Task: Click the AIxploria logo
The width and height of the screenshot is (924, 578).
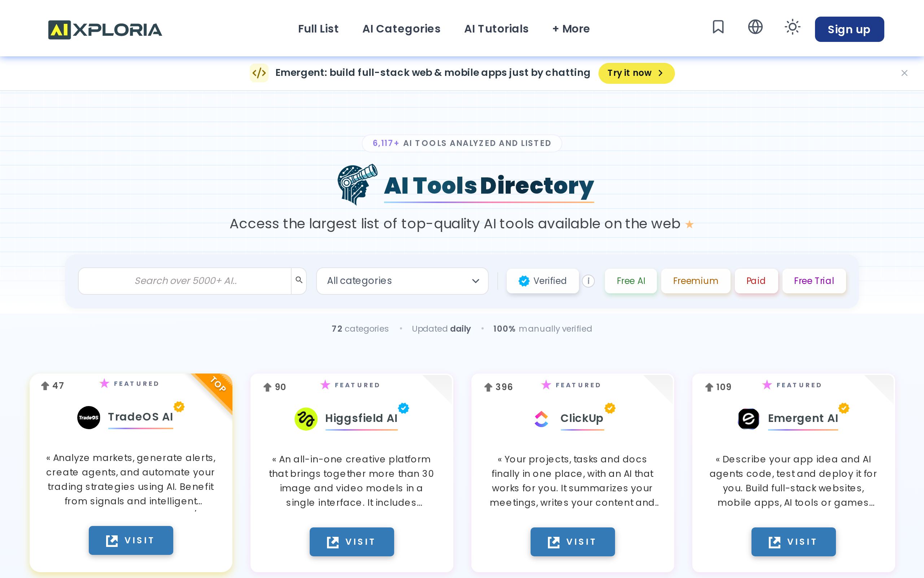Action: tap(105, 30)
